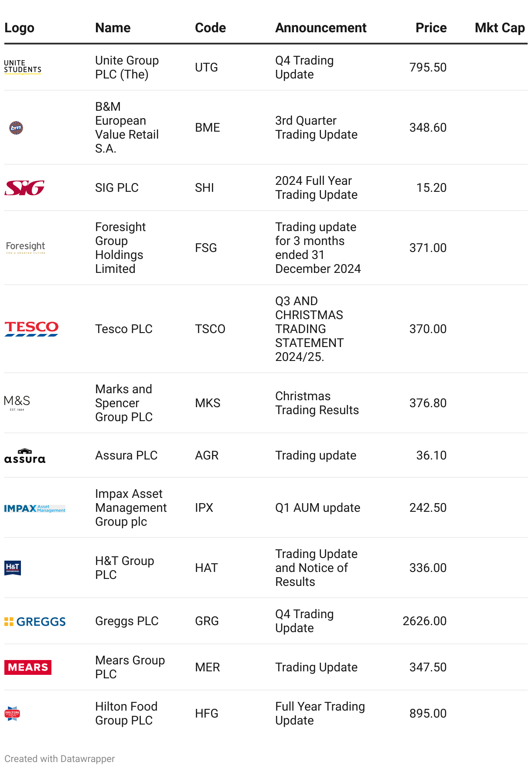Click the Hilton Food Group logo
This screenshot has width=532, height=769.
click(x=12, y=714)
